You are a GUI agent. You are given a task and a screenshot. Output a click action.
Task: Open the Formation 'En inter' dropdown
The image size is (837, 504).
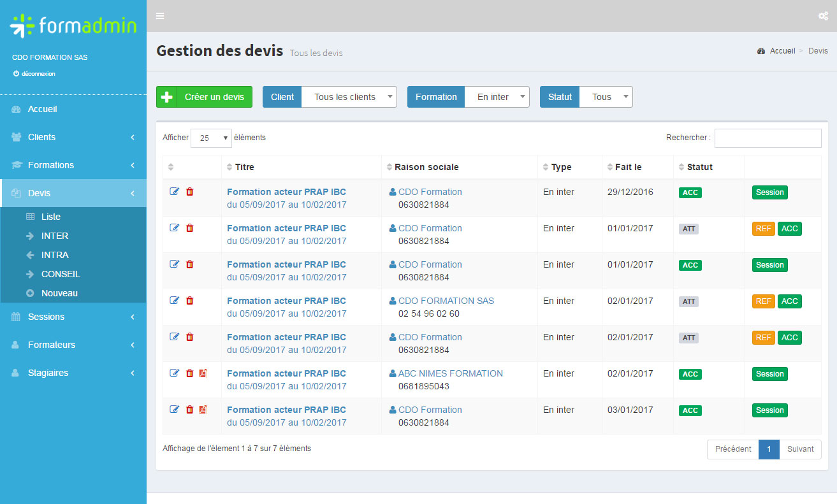click(497, 97)
